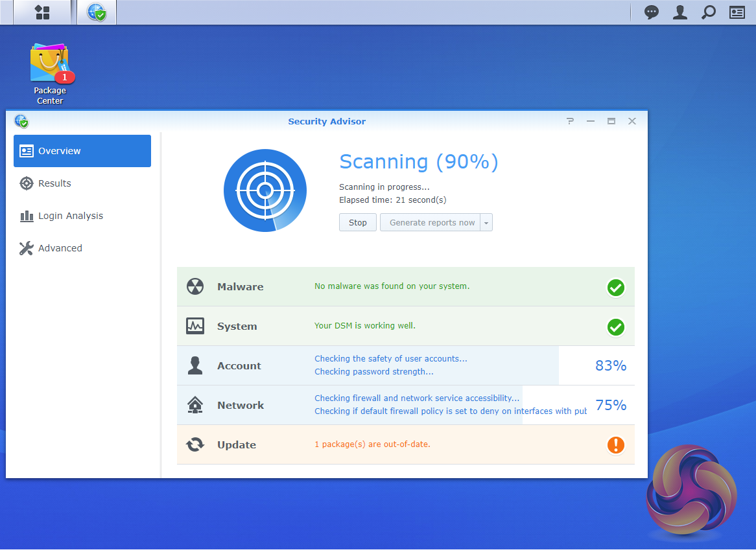Click 'Checking password strength...' text
This screenshot has height=552, width=756.
tap(374, 372)
